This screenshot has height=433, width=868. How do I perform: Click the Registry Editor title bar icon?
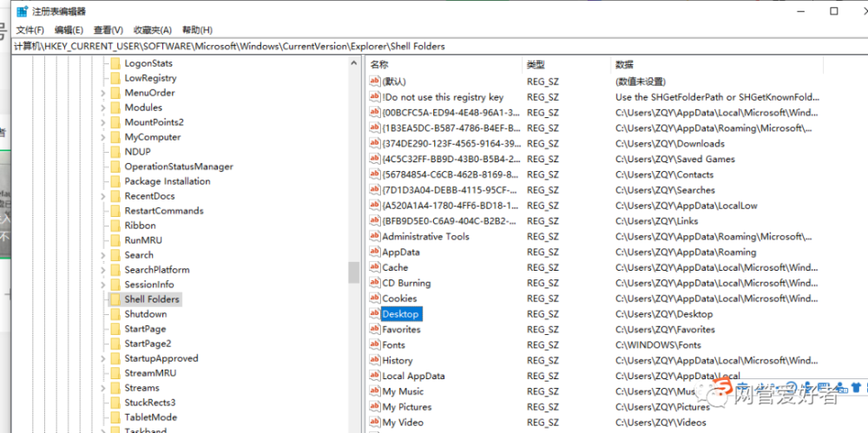[x=23, y=11]
